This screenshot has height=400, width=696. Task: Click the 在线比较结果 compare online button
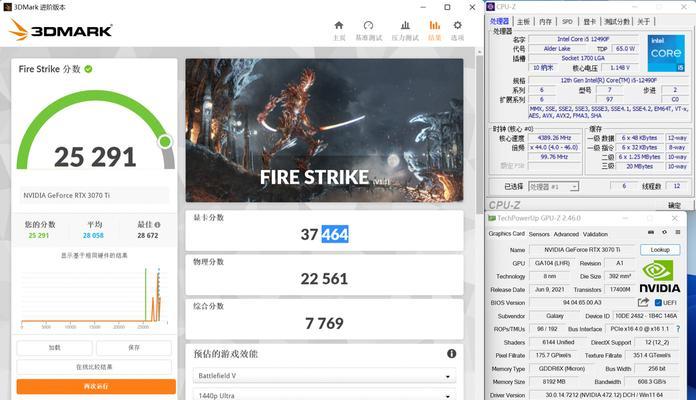94,367
